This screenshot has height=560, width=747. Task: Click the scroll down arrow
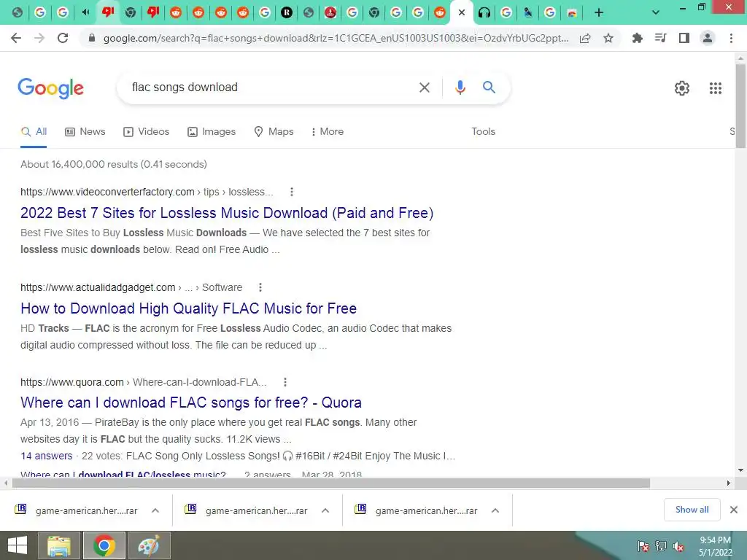point(741,470)
